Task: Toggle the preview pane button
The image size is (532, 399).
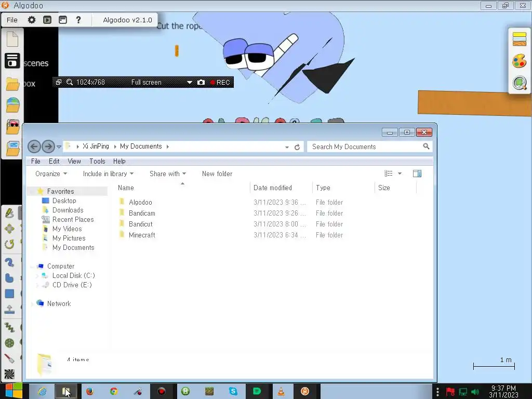Action: tap(417, 174)
